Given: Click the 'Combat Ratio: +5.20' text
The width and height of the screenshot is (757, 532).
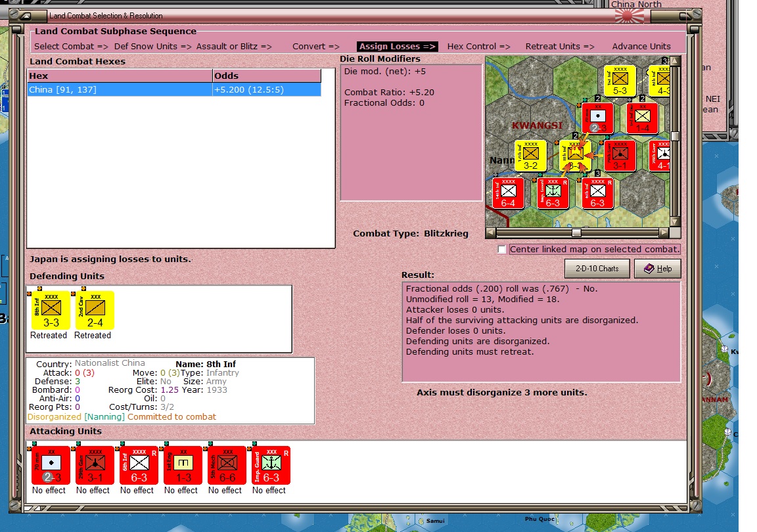Looking at the screenshot, I should pyautogui.click(x=389, y=92).
